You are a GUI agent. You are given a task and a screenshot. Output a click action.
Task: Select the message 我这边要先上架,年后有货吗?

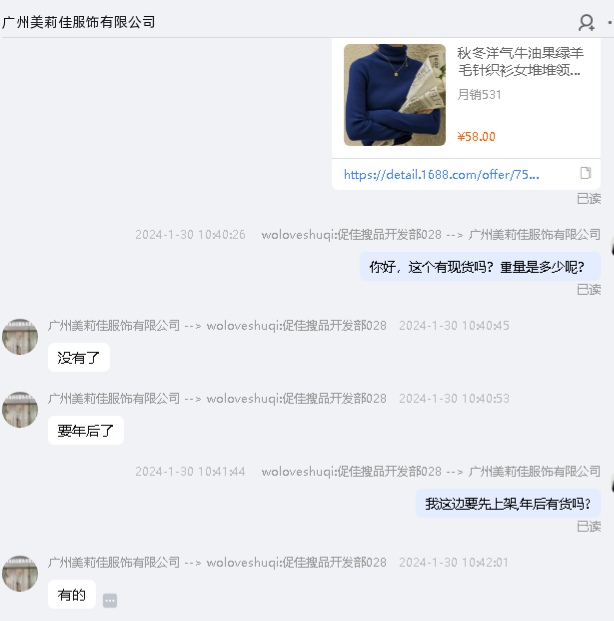(x=508, y=504)
